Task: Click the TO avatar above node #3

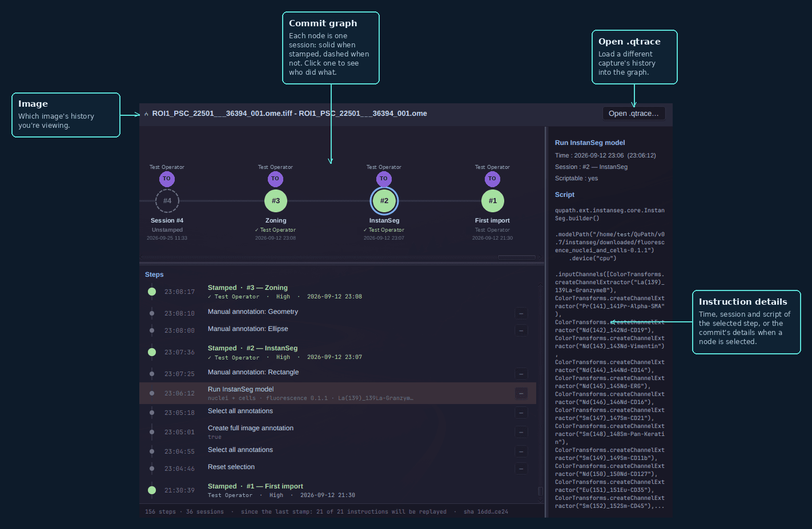Action: (275, 179)
